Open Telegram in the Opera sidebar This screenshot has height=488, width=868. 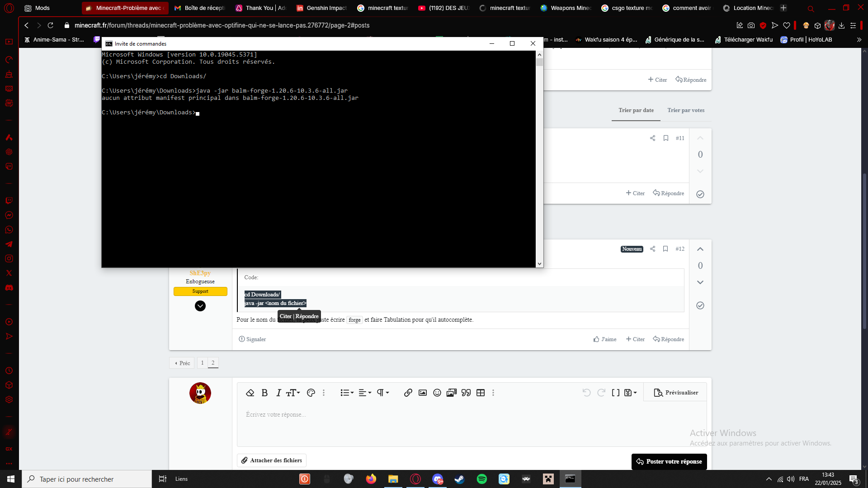click(9, 244)
